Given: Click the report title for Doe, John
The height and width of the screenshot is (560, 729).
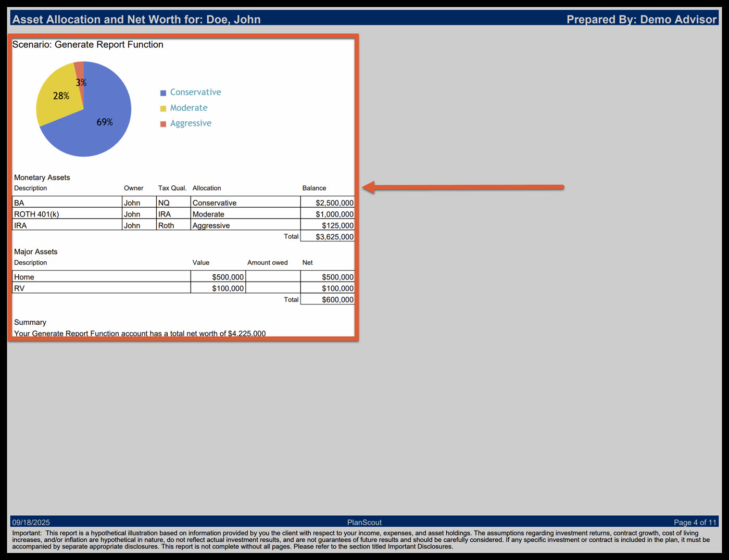Looking at the screenshot, I should click(x=136, y=19).
